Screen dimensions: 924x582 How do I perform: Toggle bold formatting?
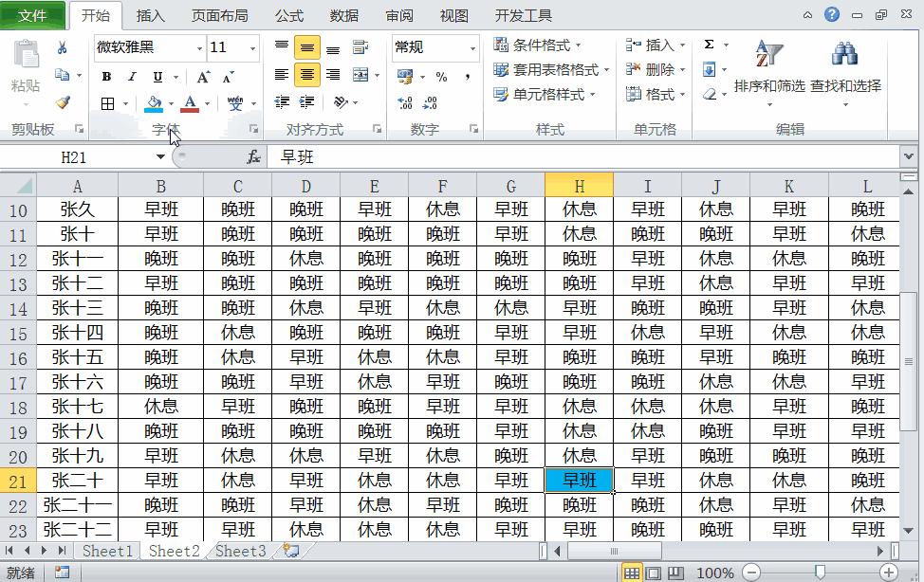pyautogui.click(x=105, y=77)
